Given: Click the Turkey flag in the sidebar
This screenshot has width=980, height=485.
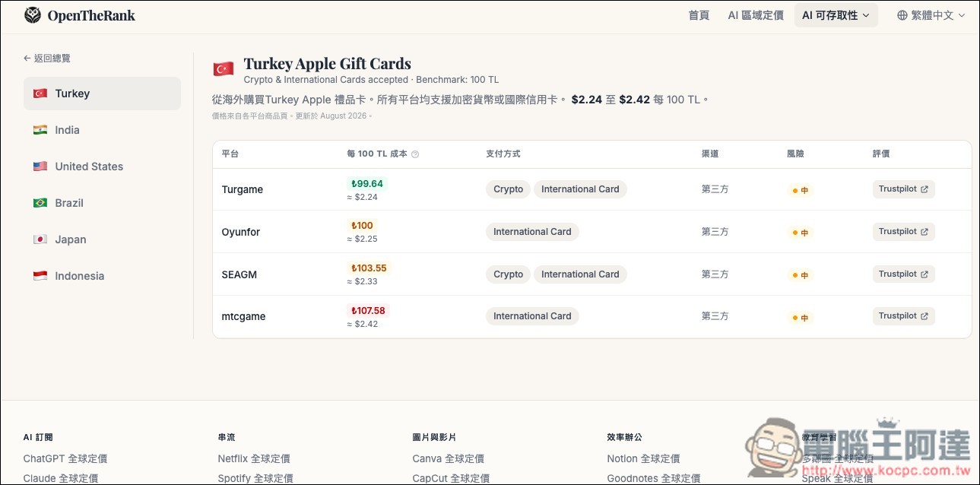Looking at the screenshot, I should tap(40, 94).
